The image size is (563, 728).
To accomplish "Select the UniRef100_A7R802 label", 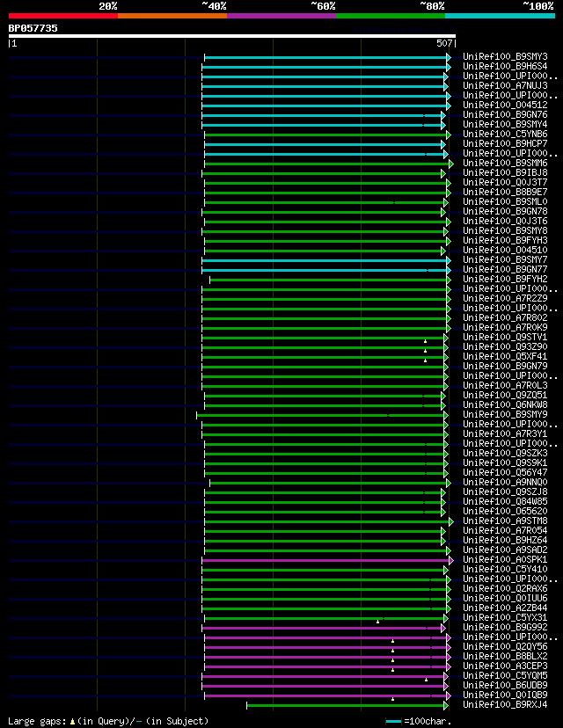I will tap(505, 317).
